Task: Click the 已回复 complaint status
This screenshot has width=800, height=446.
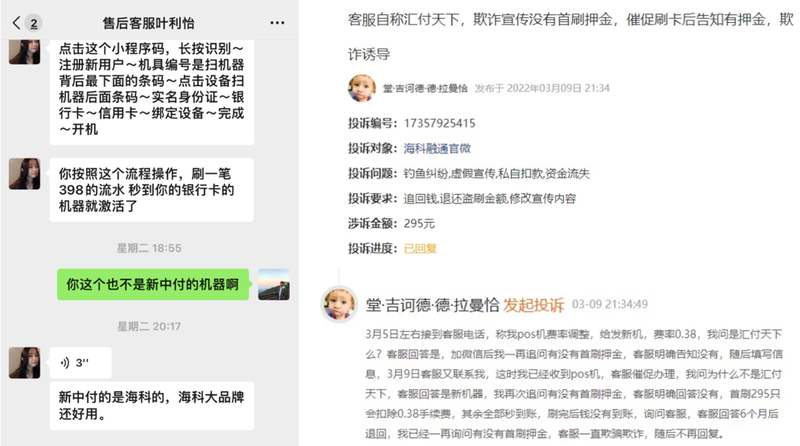Action: point(420,249)
